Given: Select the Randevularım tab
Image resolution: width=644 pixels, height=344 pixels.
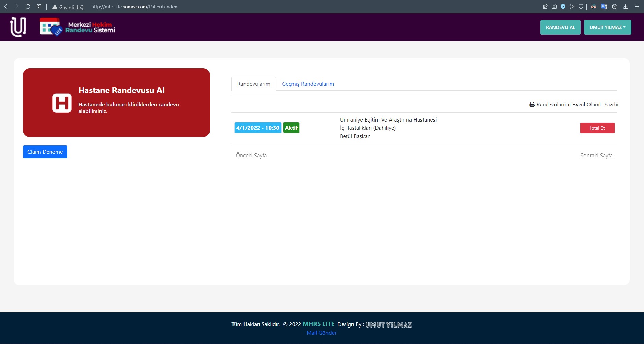Looking at the screenshot, I should click(x=253, y=84).
